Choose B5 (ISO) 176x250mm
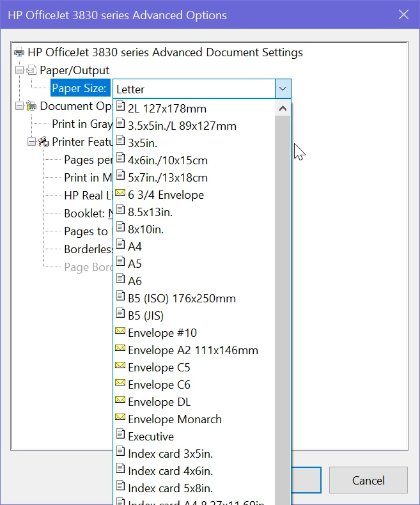 (x=194, y=299)
